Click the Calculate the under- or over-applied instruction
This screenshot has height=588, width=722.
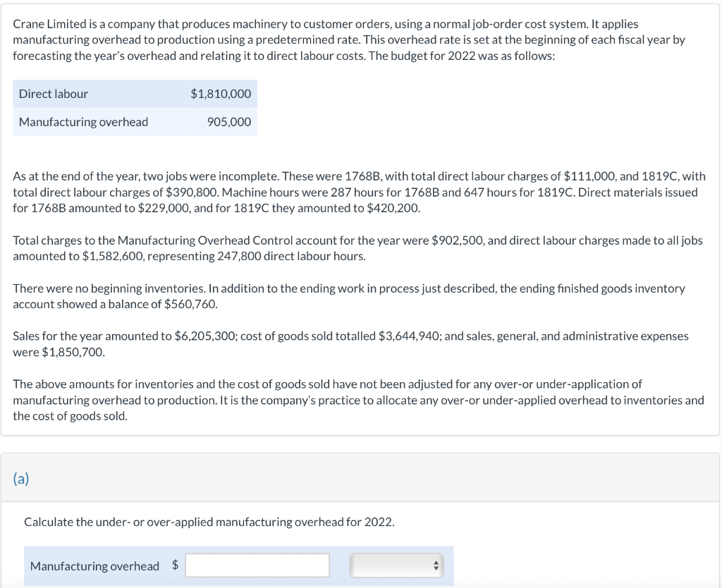pos(209,522)
